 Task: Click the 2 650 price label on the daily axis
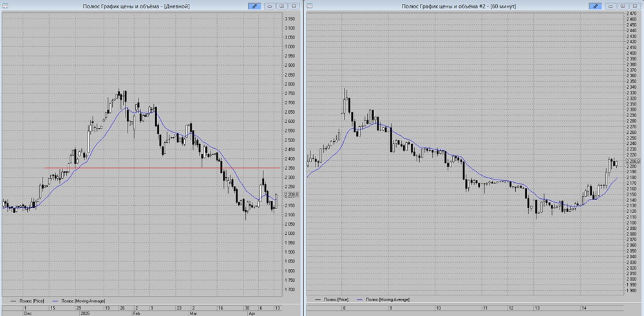[290, 112]
